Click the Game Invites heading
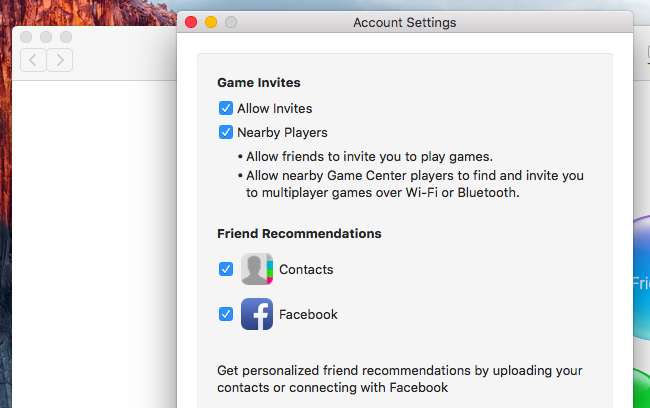Screen dimensions: 650x408 (x=259, y=83)
